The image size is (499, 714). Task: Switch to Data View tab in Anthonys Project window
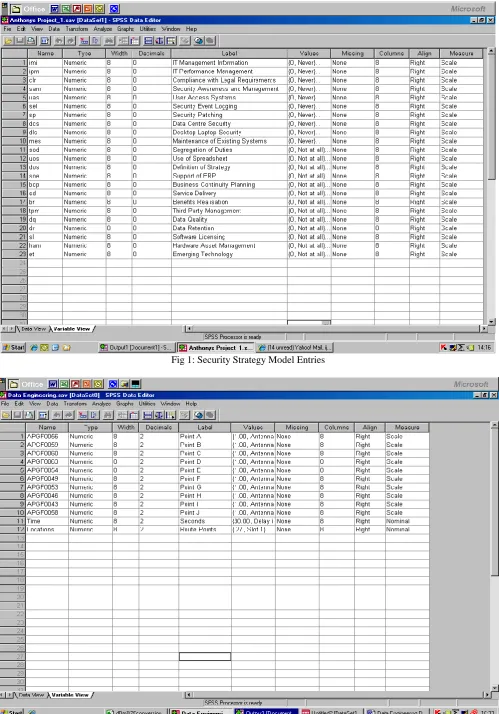tap(33, 329)
